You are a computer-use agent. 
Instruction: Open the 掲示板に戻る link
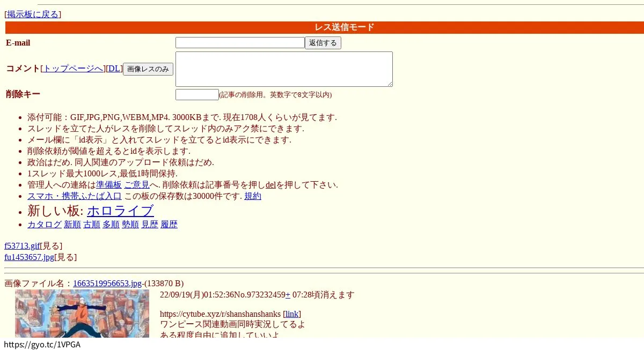(32, 14)
